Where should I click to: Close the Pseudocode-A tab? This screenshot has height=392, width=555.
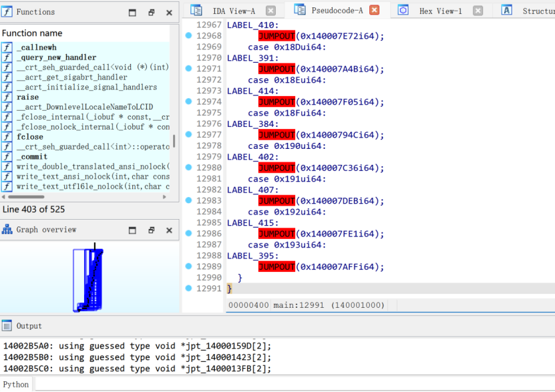coord(374,11)
